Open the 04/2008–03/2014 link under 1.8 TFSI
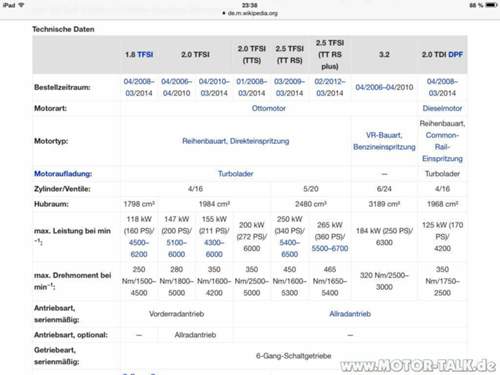Screen dimensions: 500x375 [x=139, y=87]
